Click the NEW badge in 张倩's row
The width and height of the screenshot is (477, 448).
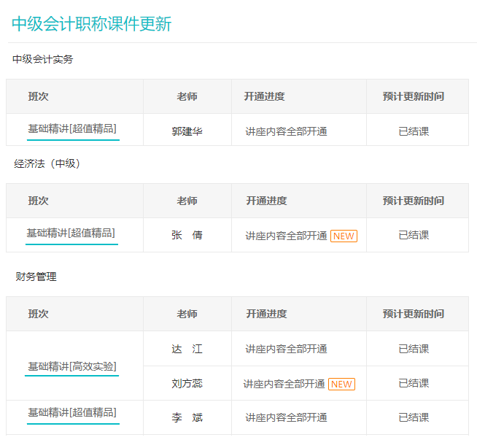344,236
